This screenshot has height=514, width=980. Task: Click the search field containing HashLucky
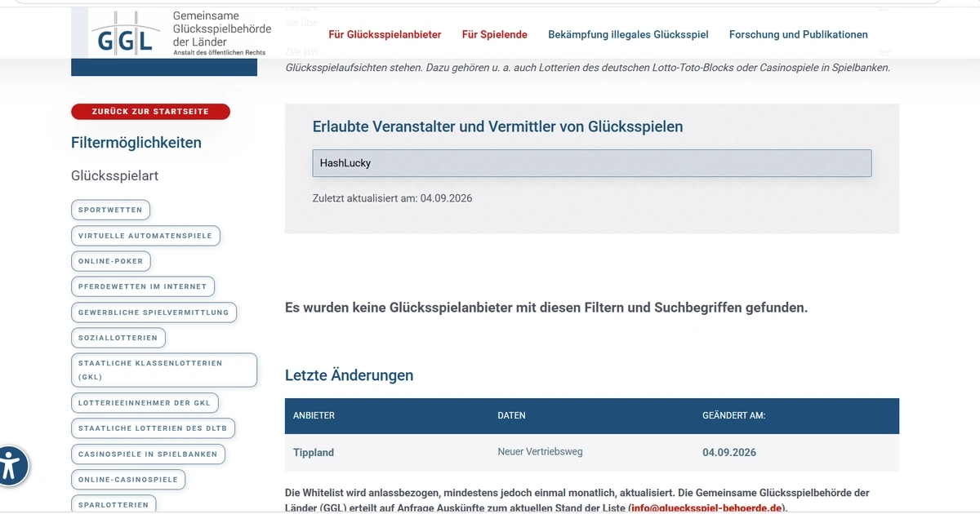592,163
